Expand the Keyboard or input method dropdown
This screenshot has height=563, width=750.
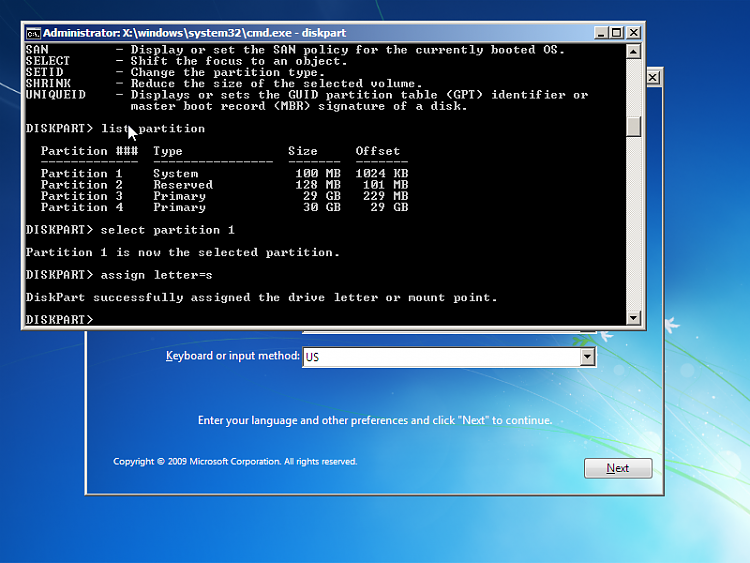point(587,356)
